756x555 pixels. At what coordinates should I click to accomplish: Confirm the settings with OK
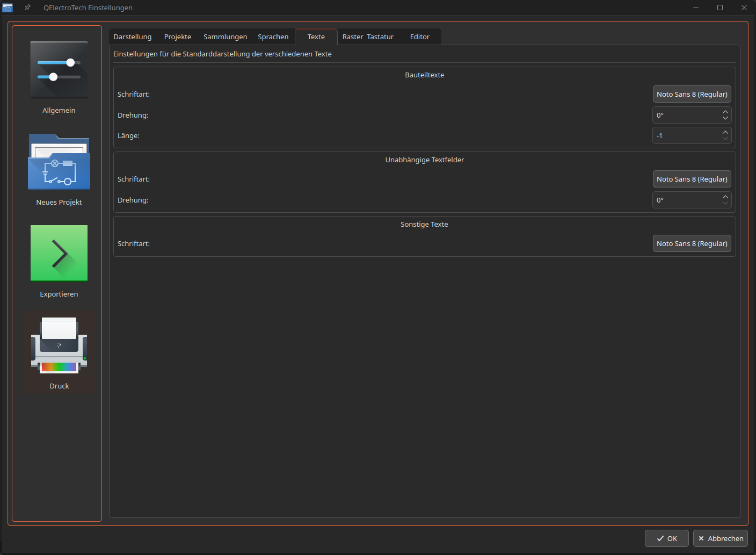click(666, 538)
